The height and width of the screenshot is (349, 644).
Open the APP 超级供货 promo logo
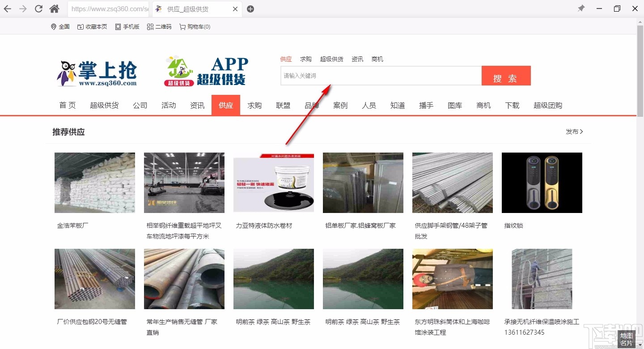click(206, 71)
